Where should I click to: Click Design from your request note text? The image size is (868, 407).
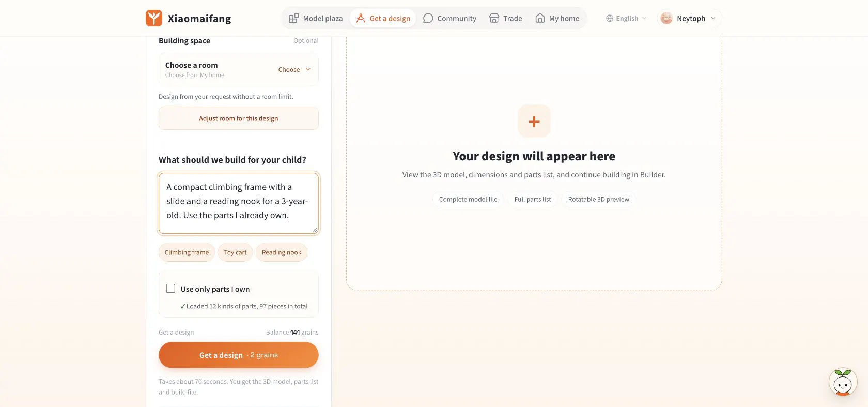(x=226, y=97)
